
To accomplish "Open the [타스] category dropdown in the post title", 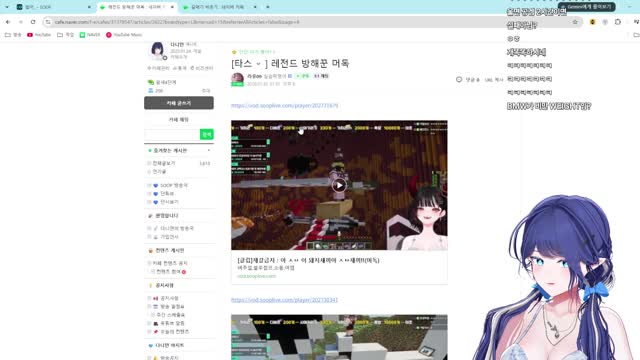I will (258, 64).
